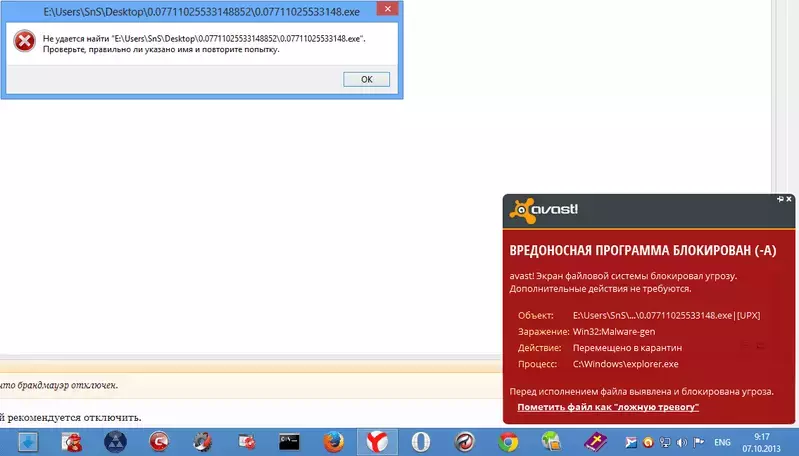Click the 'Перемещено в карантин' action value
Image resolution: width=799 pixels, height=456 pixels.
click(627, 348)
